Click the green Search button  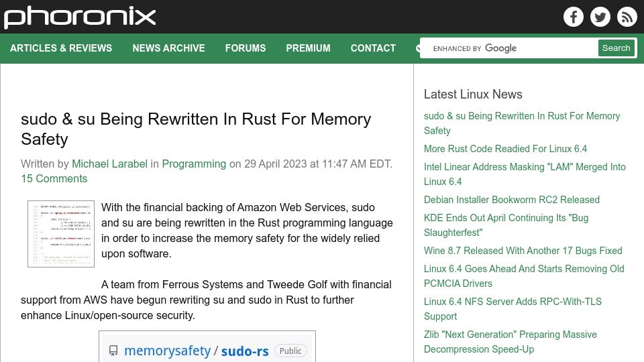(616, 48)
